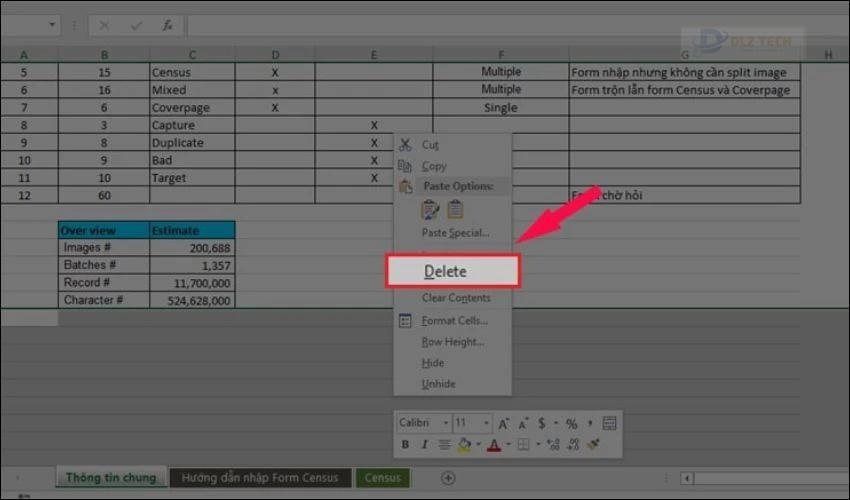Click Form nhập nhưng không cần split image
850x500 pixels.
pos(685,72)
